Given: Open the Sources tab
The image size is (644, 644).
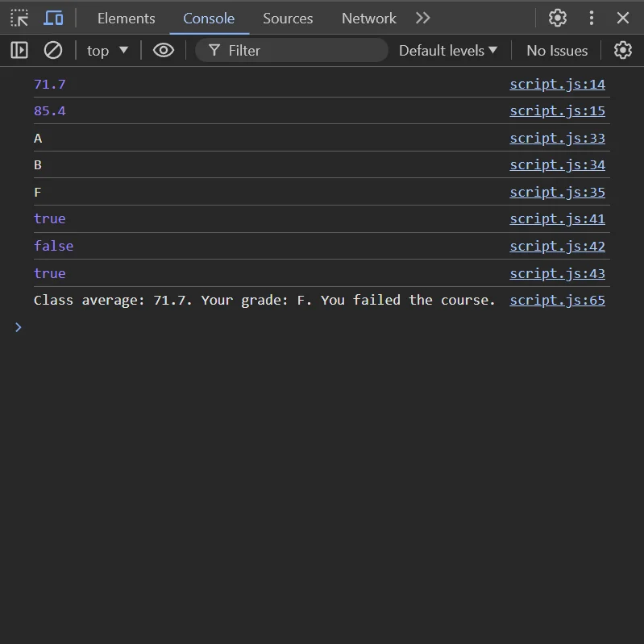Looking at the screenshot, I should click(x=288, y=19).
